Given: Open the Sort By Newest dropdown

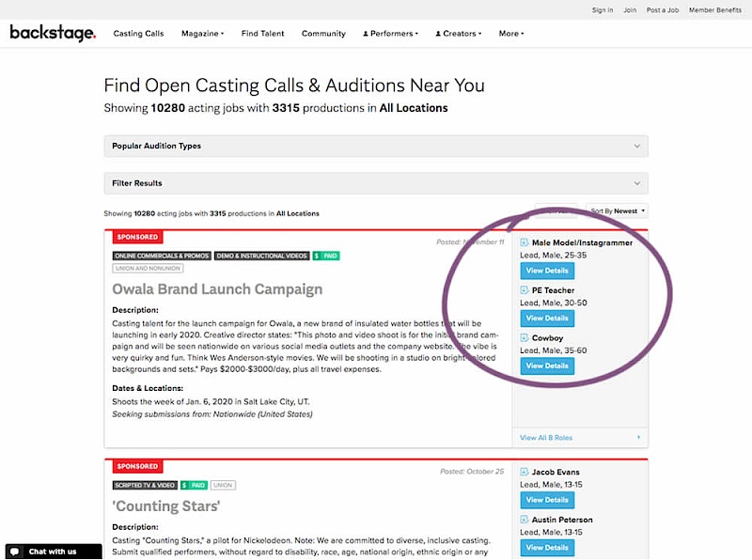Looking at the screenshot, I should [618, 211].
